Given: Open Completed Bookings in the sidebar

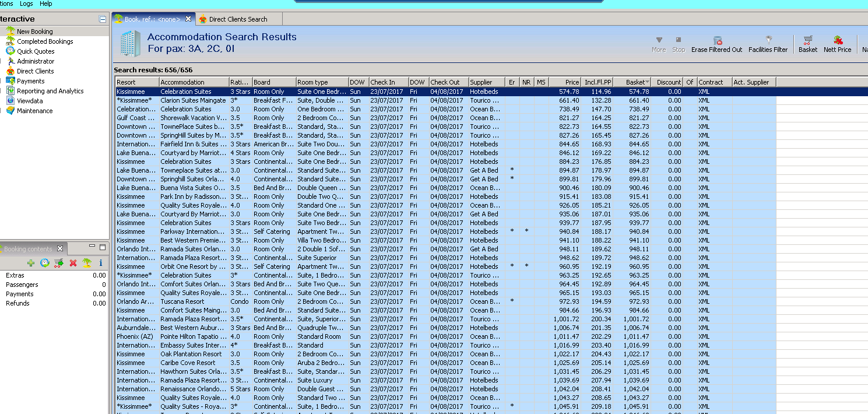Looking at the screenshot, I should coord(45,41).
